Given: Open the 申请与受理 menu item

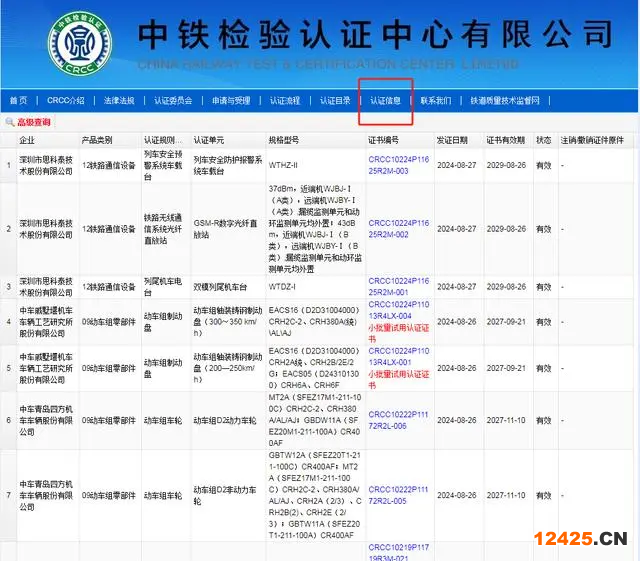Looking at the screenshot, I should (231, 100).
